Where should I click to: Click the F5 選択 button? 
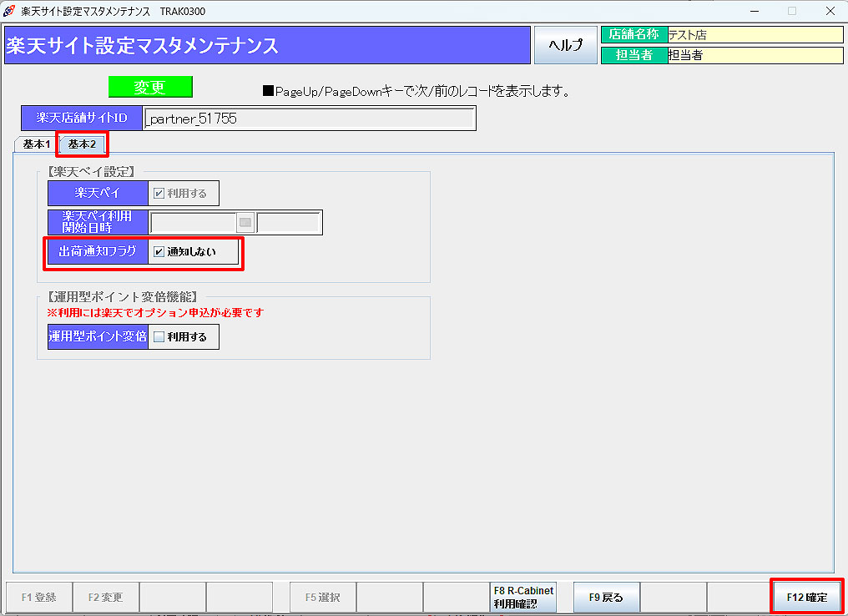tap(323, 597)
